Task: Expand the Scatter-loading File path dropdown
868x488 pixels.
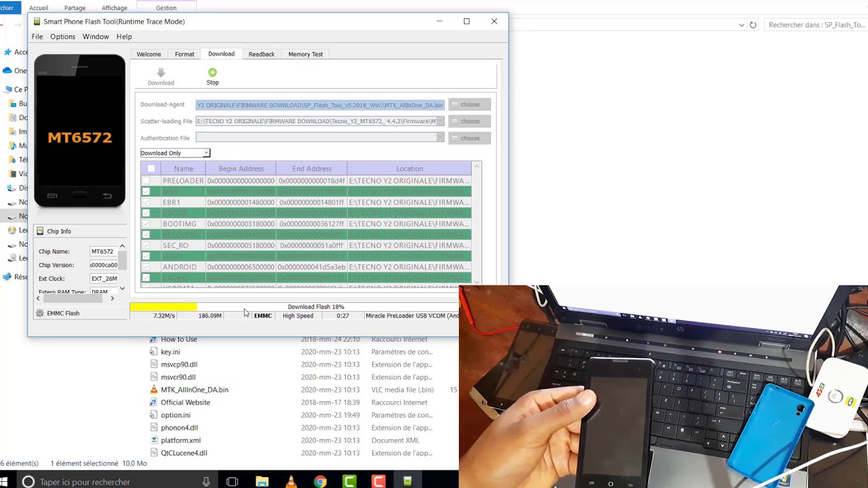Action: tap(440, 121)
